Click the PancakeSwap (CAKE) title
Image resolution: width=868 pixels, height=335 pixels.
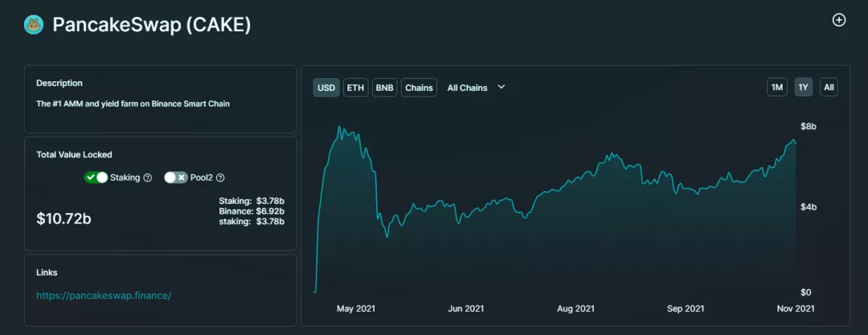[x=152, y=25]
